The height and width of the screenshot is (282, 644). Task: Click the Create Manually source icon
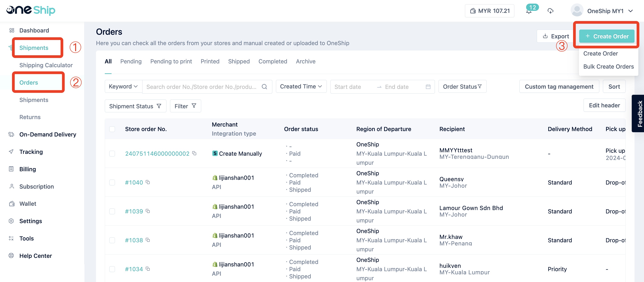point(215,153)
